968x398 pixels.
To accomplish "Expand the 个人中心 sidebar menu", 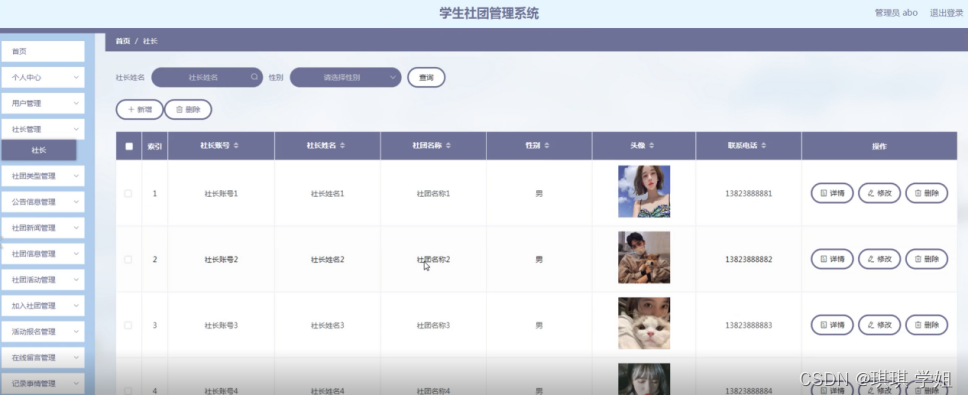I will pos(43,77).
